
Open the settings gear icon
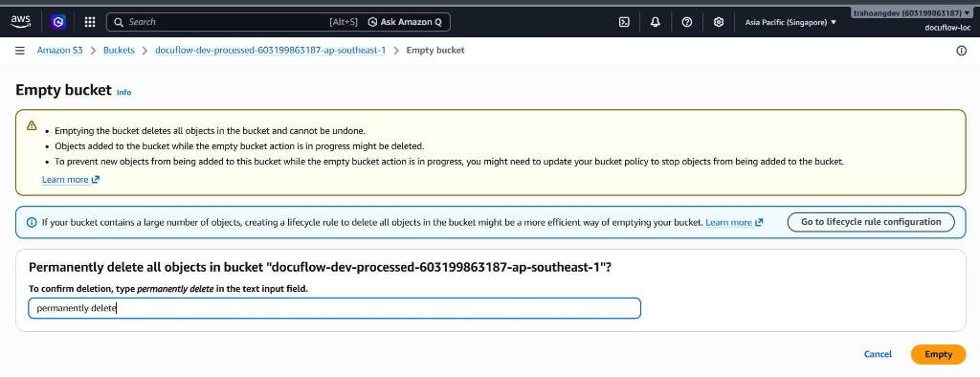(x=719, y=22)
